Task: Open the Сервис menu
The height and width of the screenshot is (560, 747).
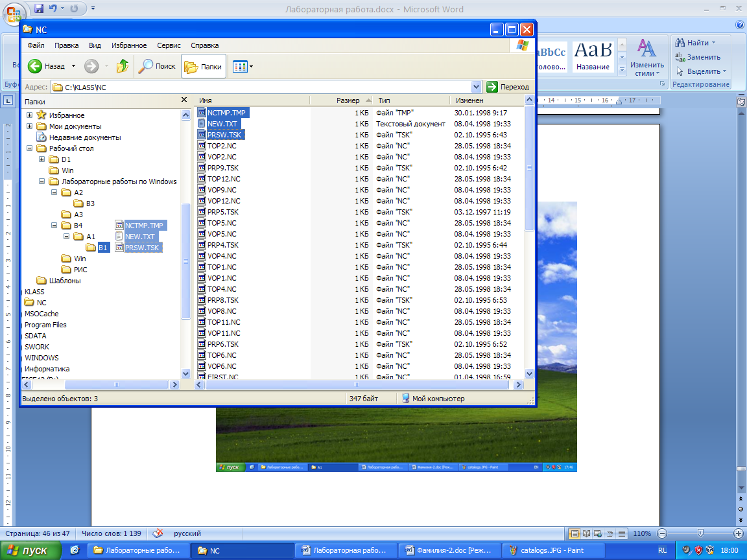Action: coord(169,45)
